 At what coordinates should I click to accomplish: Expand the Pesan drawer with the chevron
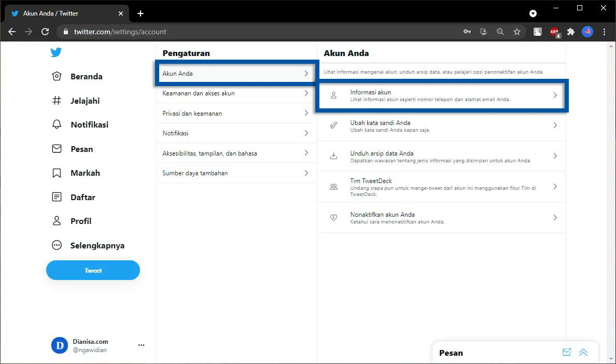[x=583, y=352]
